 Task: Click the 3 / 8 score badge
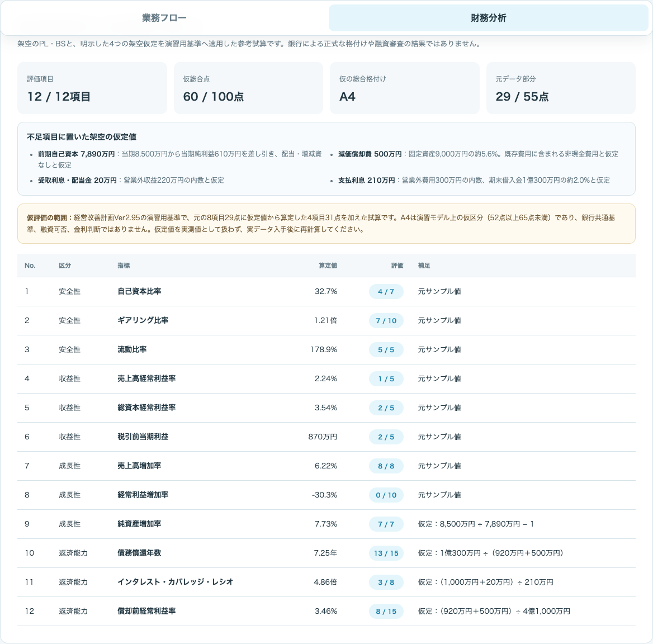(386, 583)
